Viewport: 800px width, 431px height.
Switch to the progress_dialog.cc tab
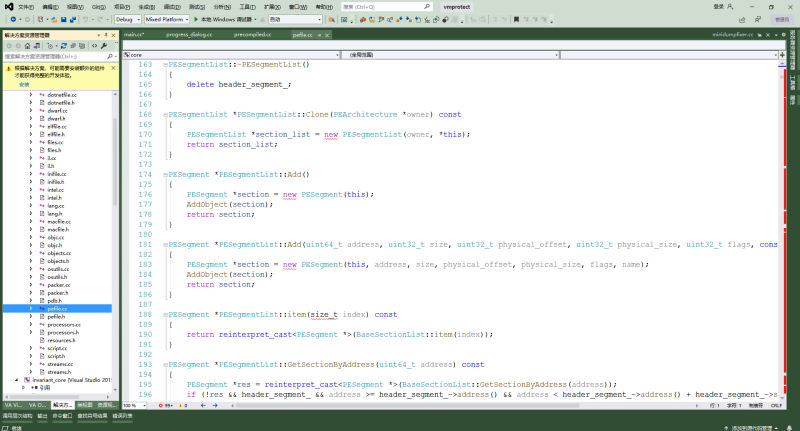190,34
